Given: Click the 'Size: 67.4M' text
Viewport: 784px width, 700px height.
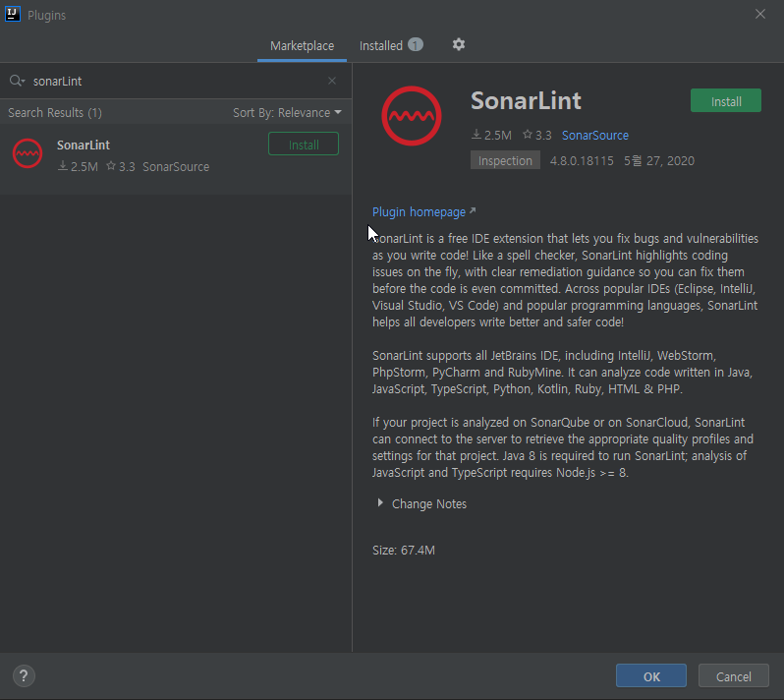Looking at the screenshot, I should click(x=404, y=551).
